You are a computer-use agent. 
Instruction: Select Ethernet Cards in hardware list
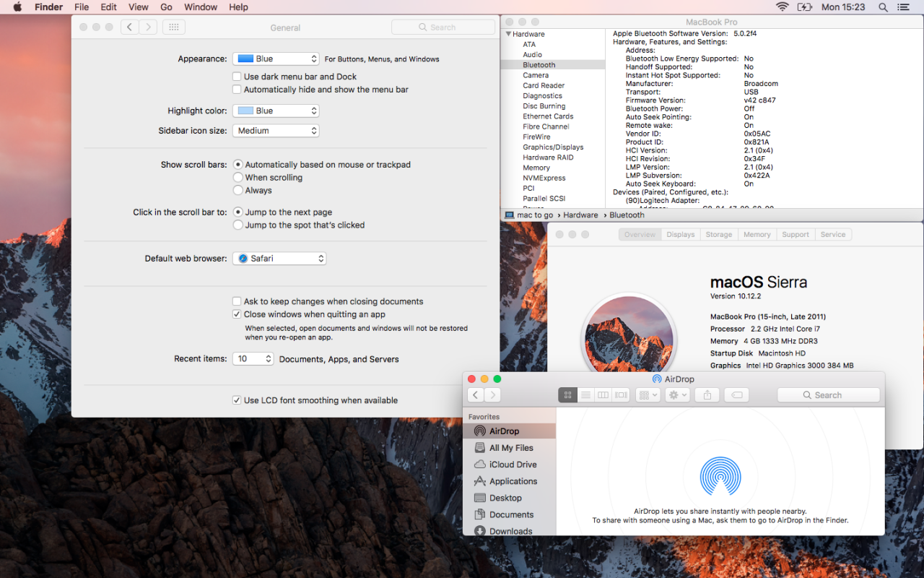[x=548, y=116]
